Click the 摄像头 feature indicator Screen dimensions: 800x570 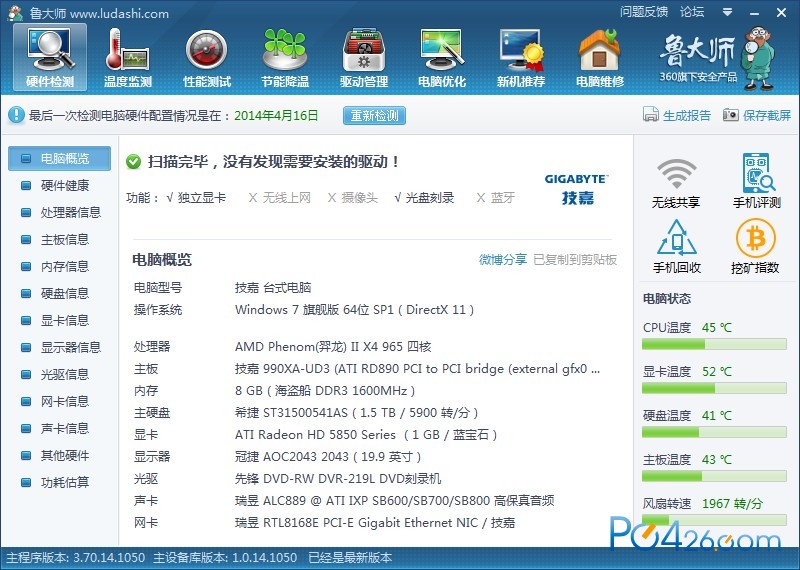[353, 197]
